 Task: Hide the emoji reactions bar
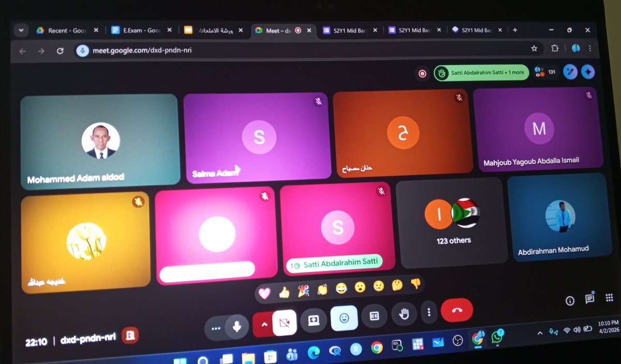[344, 318]
